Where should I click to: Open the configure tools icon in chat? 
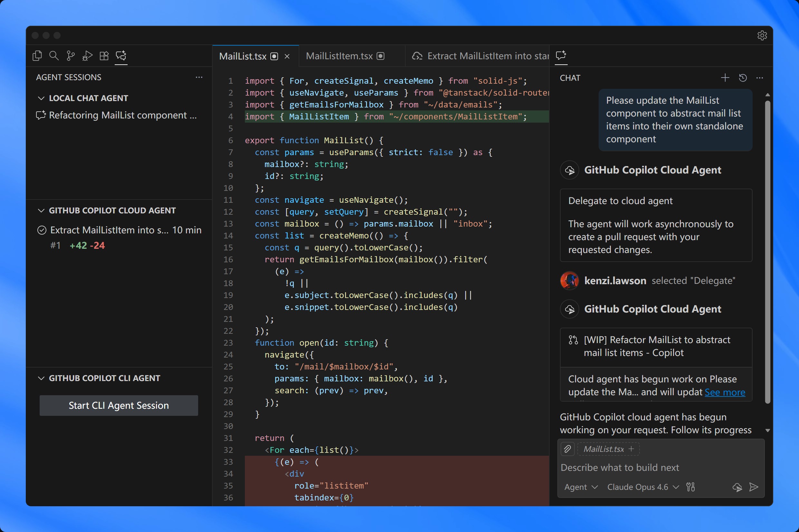(x=690, y=487)
